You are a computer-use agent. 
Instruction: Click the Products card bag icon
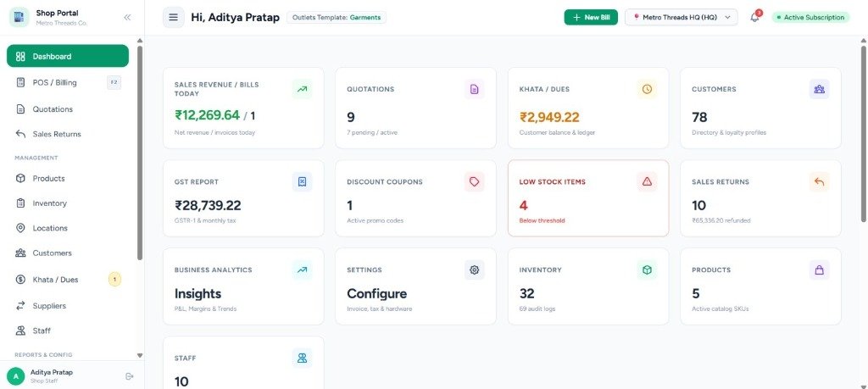820,270
